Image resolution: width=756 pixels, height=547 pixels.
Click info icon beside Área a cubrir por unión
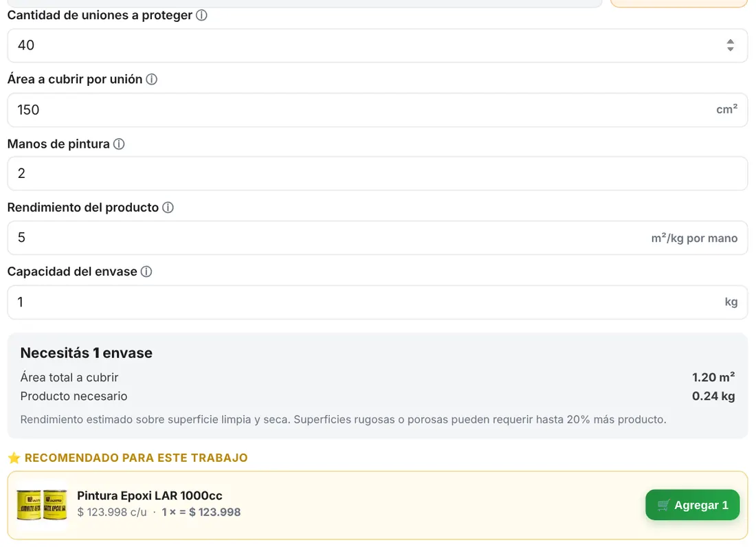point(151,80)
